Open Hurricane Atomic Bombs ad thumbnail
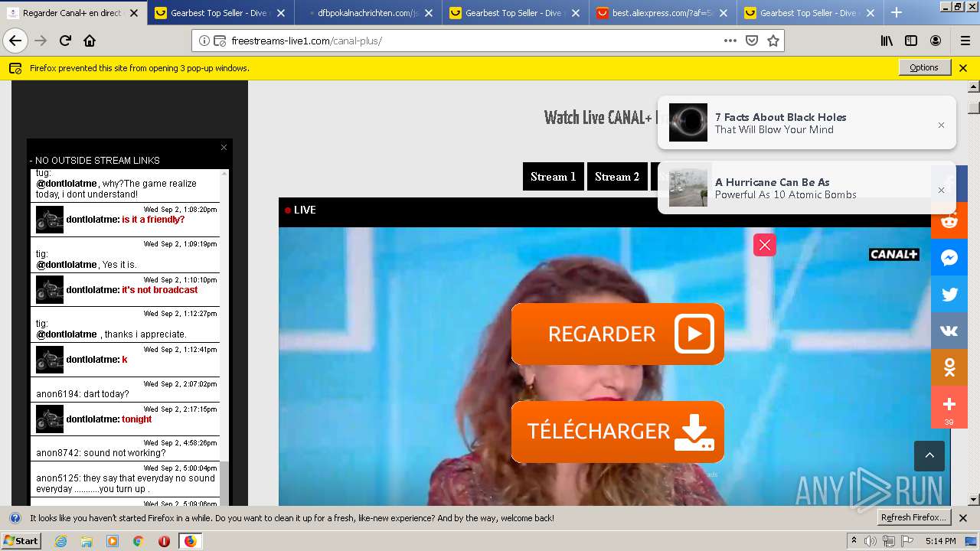Viewport: 980px width, 551px height. [x=688, y=187]
